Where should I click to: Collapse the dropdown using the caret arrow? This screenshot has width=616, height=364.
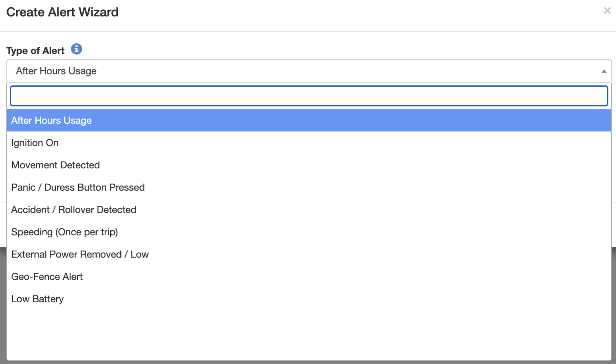(x=604, y=71)
